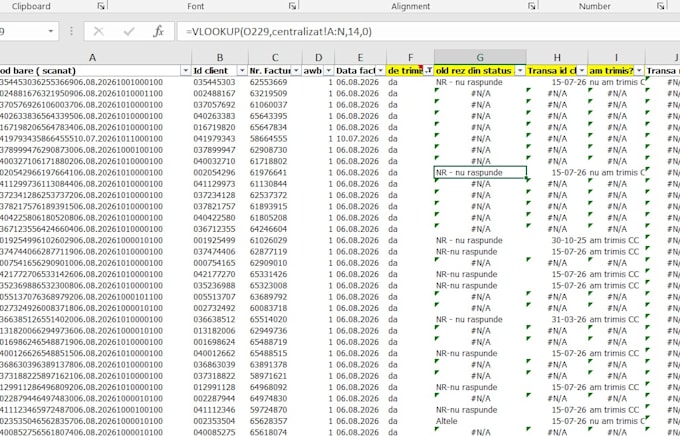Expand the Name Box dropdown

click(51, 31)
